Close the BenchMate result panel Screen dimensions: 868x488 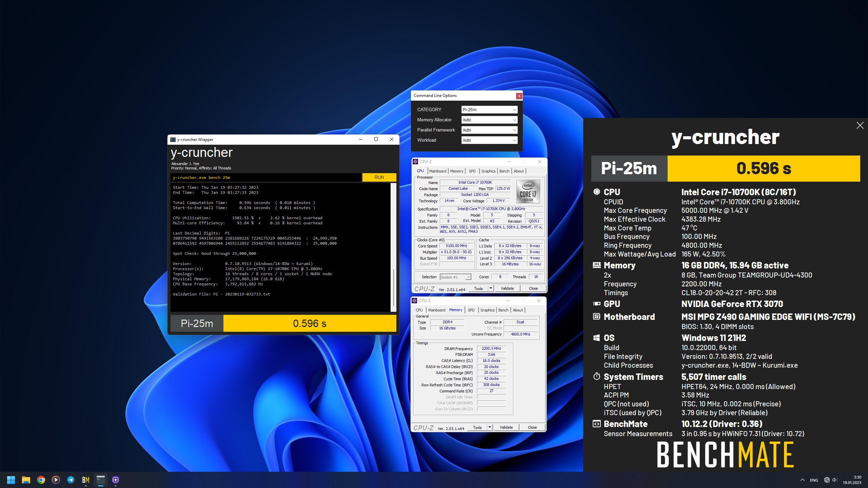tap(860, 125)
